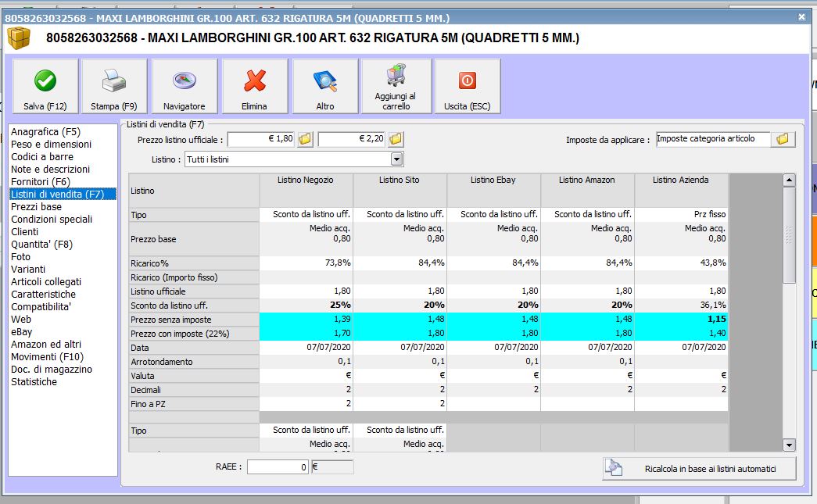Click 1,39 Prezzo senza imposte cell
Image resolution: width=817 pixels, height=504 pixels.
tap(306, 319)
